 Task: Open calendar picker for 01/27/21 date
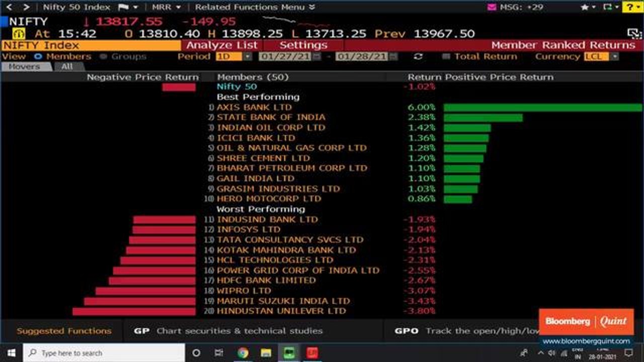[x=316, y=56]
